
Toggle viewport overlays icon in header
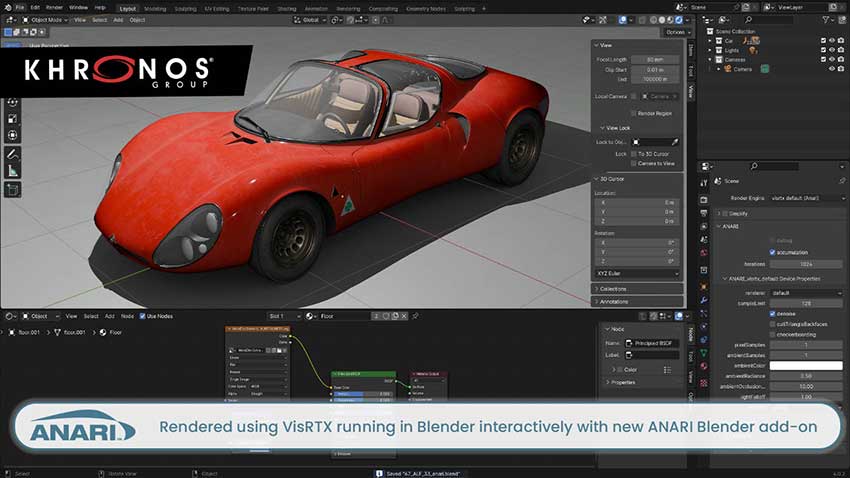[620, 19]
